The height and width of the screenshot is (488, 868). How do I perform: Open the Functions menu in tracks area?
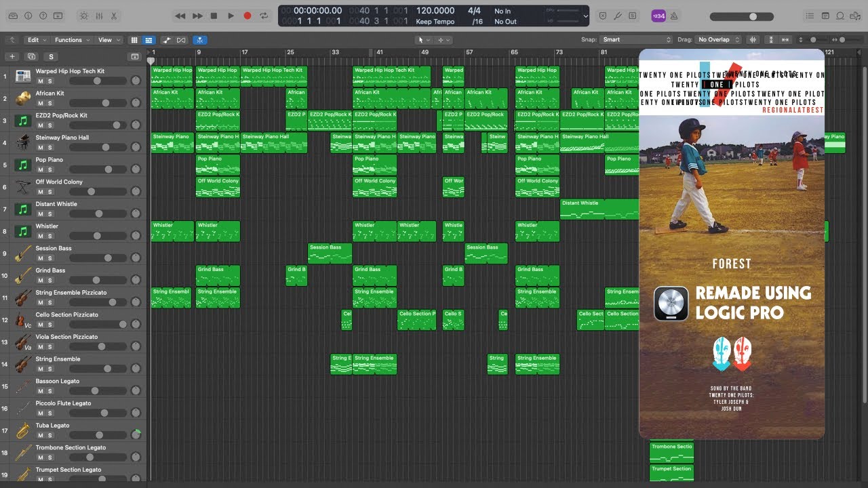(72, 40)
